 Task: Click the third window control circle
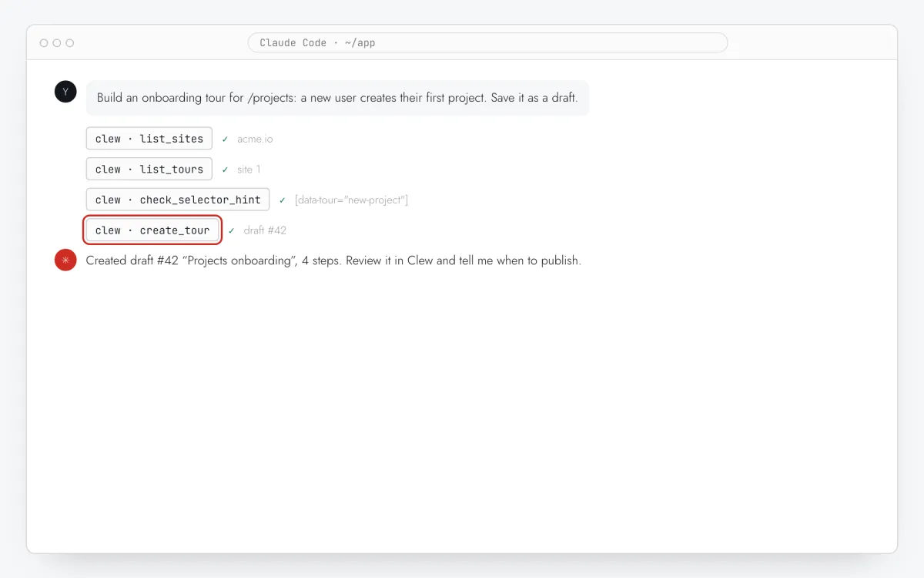(70, 43)
